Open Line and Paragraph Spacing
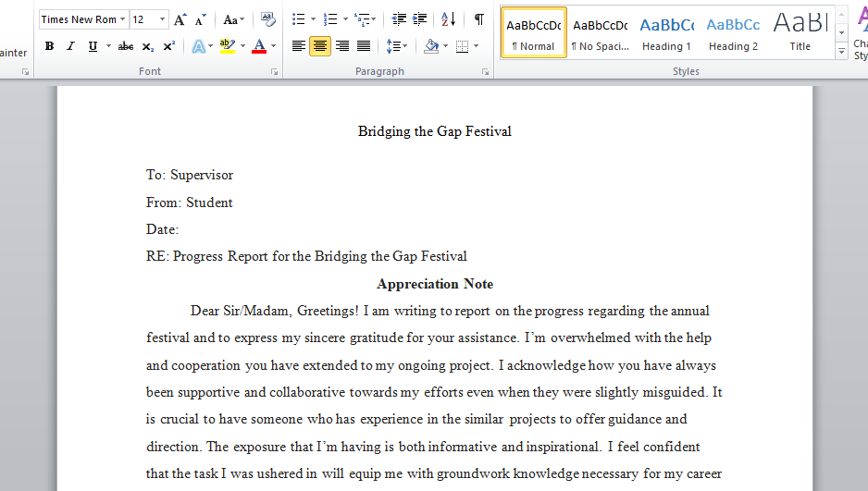This screenshot has height=491, width=868. point(393,46)
